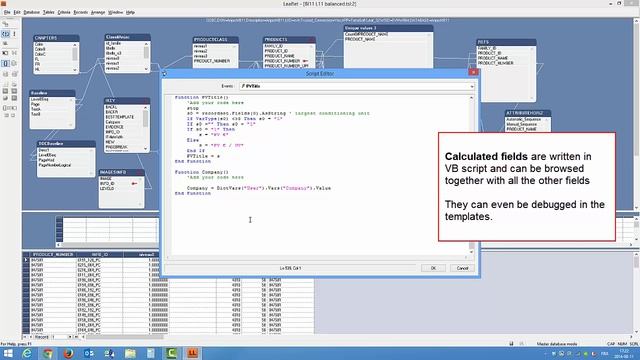
Task: Open the system clock in the tray
Action: pyautogui.click(x=624, y=353)
